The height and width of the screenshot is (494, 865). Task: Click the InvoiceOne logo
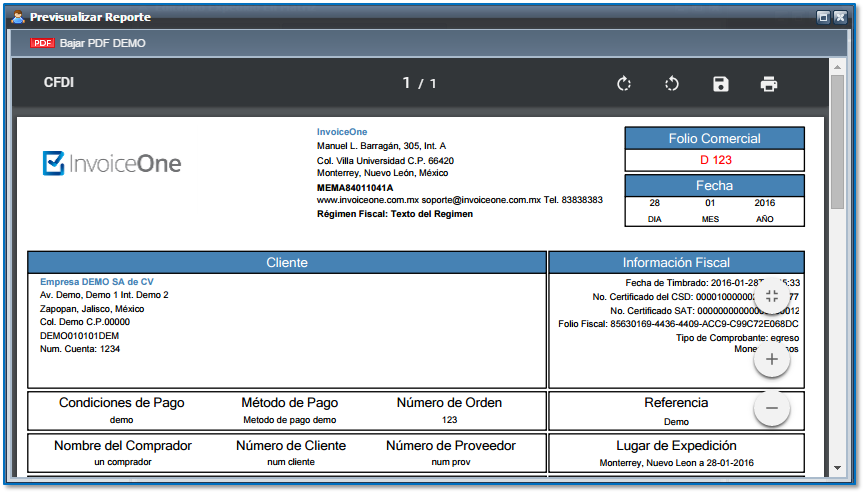click(x=112, y=163)
